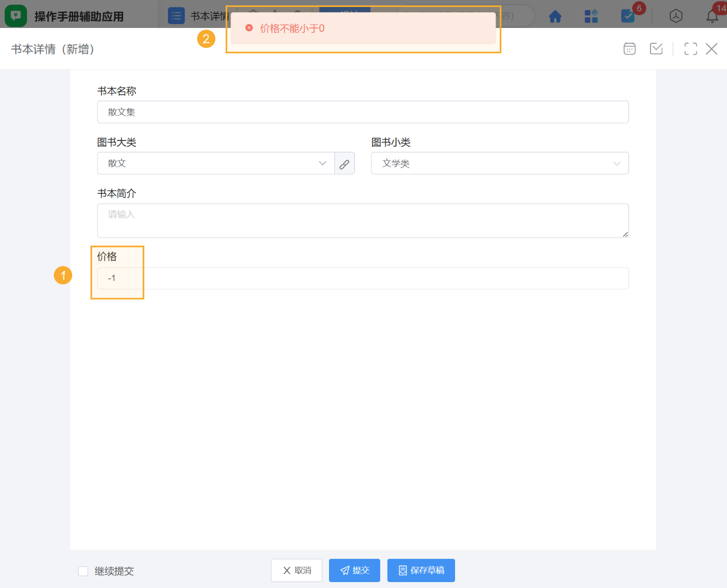
Task: Click the chain link icon beside 图书大类
Action: pos(345,163)
